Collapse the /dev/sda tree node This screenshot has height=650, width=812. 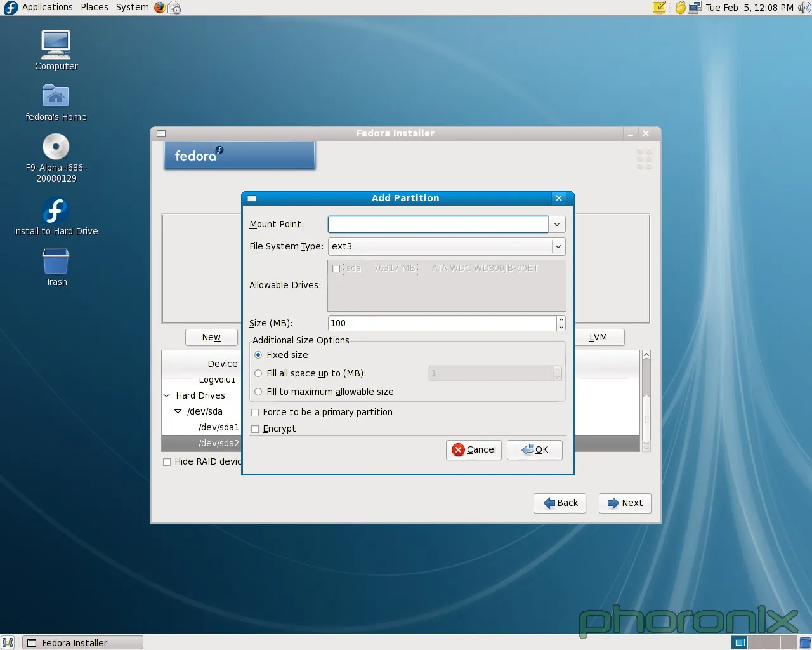tap(178, 411)
